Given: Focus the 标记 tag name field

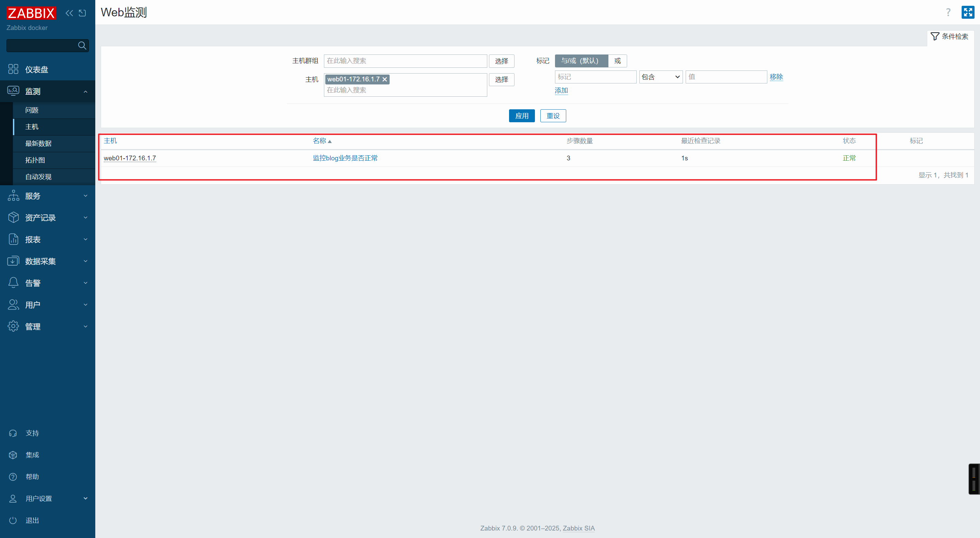Looking at the screenshot, I should (x=595, y=77).
